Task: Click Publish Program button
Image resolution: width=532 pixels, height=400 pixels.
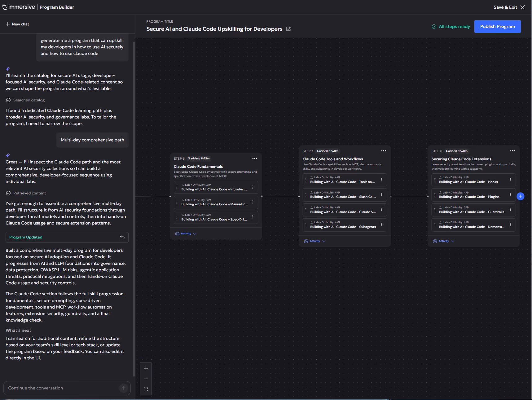Action: (x=498, y=27)
